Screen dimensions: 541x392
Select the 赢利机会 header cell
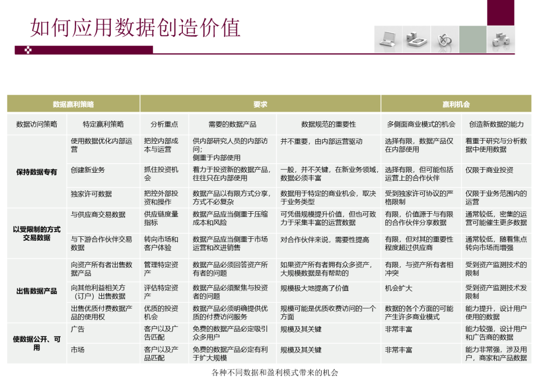point(456,104)
